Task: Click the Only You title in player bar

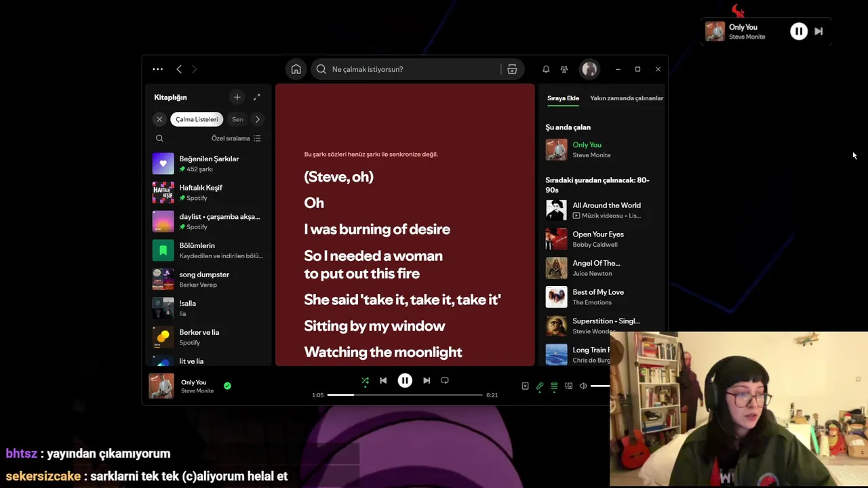Action: (x=193, y=382)
